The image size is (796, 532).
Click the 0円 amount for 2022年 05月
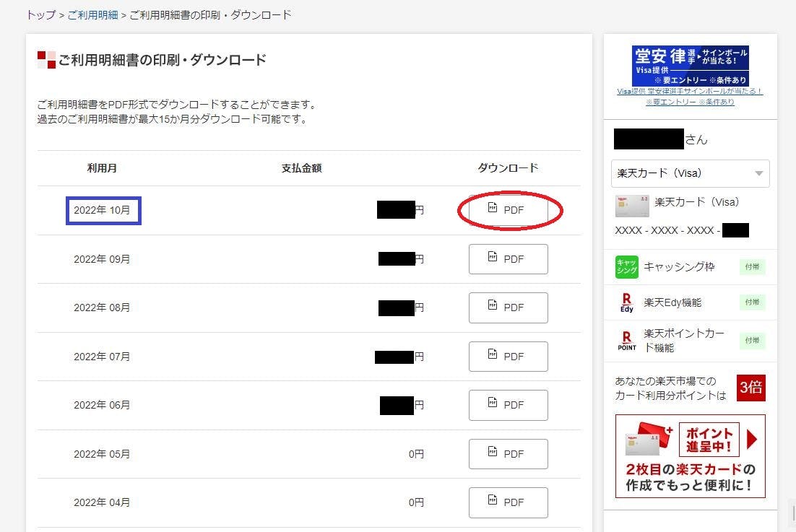pos(416,454)
